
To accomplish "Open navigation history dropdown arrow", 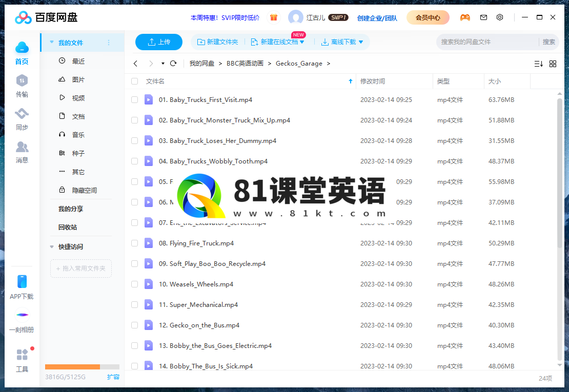I will [163, 64].
